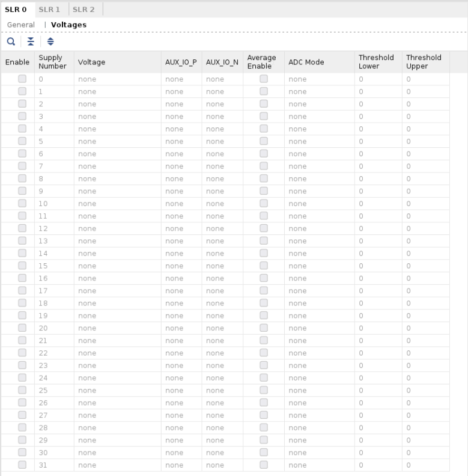Open the Voltages section

tap(68, 25)
